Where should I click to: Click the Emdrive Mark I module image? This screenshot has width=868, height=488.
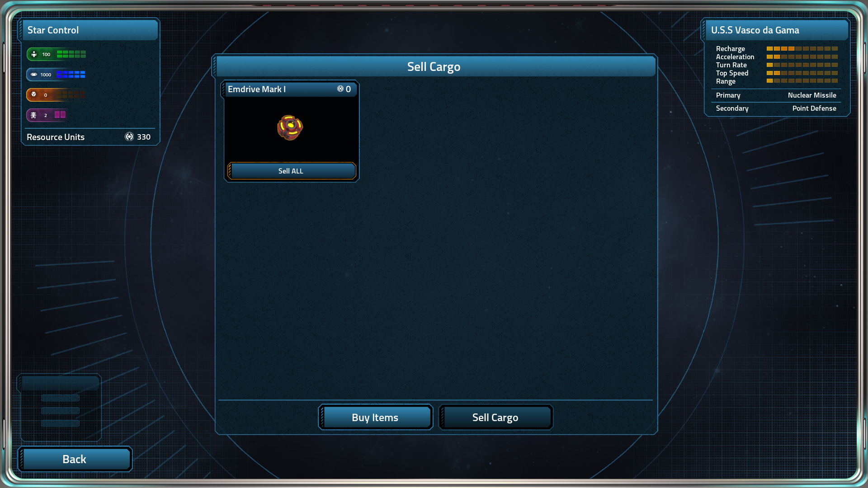(290, 128)
